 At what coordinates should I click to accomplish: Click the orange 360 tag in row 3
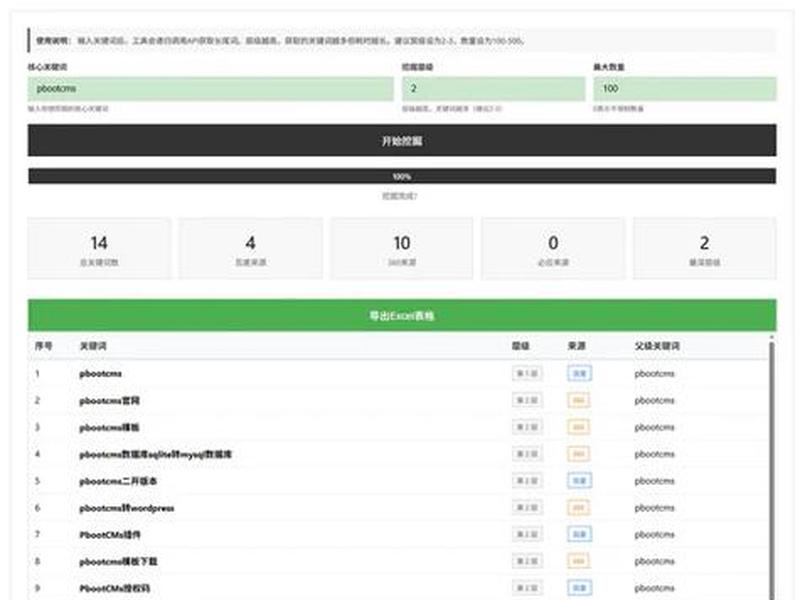click(579, 427)
